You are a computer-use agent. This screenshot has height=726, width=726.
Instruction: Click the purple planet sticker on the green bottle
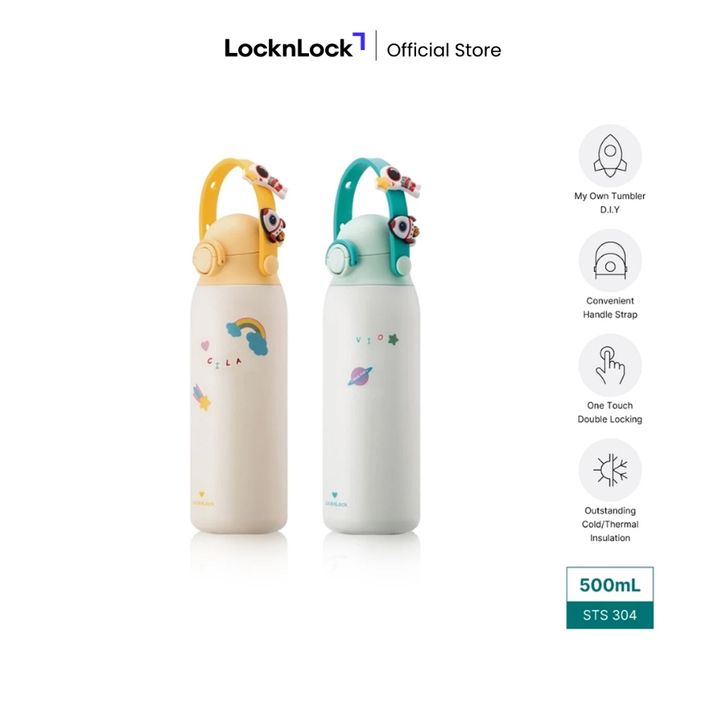[x=360, y=376]
